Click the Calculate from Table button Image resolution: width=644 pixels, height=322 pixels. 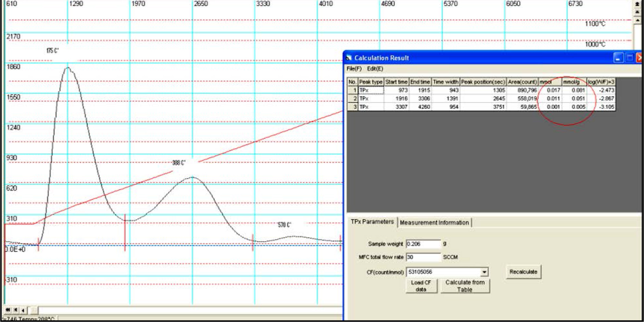pyautogui.click(x=465, y=286)
